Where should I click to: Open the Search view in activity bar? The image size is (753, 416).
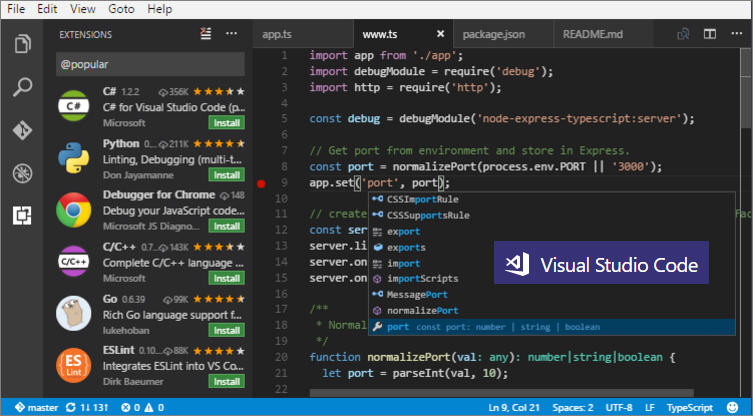pos(21,87)
